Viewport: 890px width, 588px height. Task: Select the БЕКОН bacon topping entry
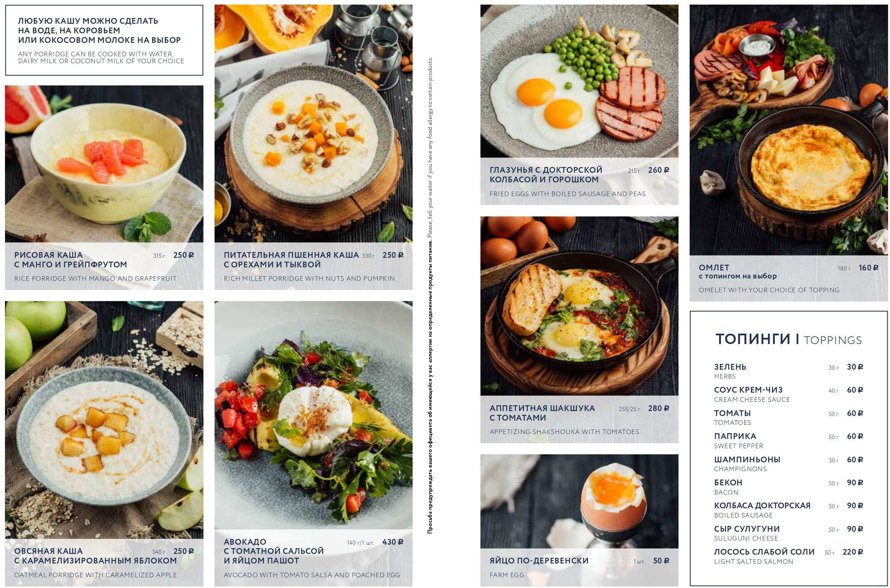pos(788,487)
